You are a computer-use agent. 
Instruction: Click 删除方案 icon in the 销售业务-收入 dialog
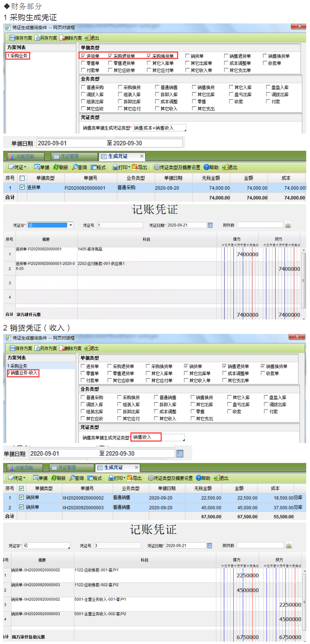[x=62, y=348]
